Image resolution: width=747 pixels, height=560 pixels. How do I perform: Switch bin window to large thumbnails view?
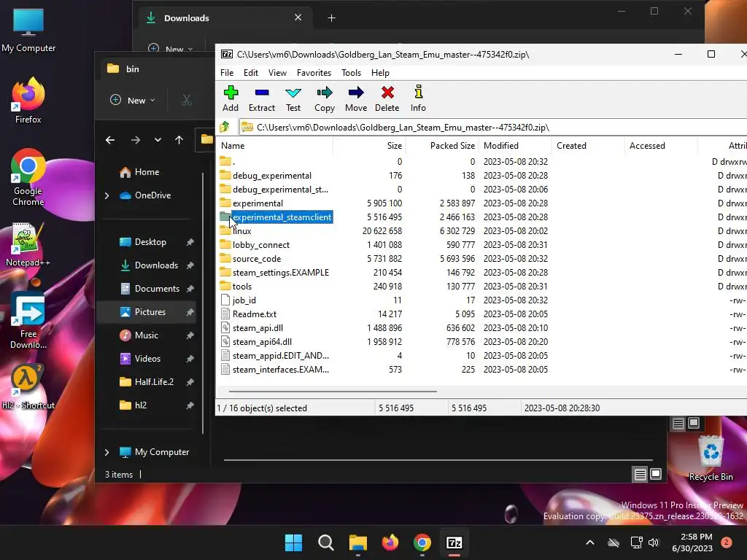656,474
